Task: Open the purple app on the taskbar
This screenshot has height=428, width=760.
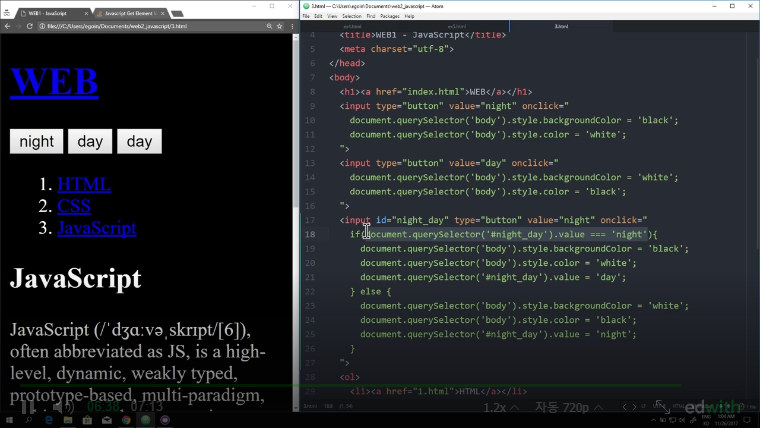Action: (165, 420)
